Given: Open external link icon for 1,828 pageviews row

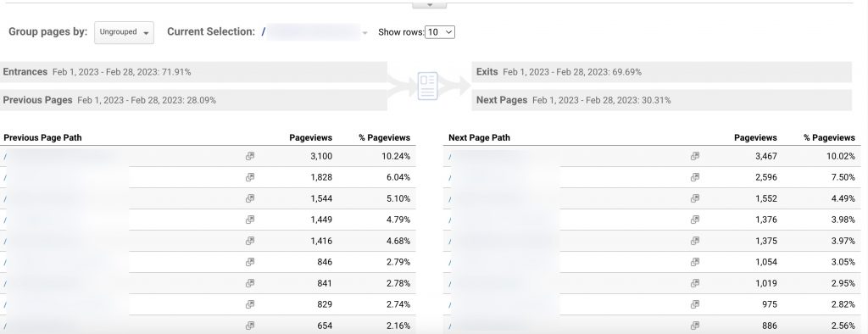Looking at the screenshot, I should (250, 177).
